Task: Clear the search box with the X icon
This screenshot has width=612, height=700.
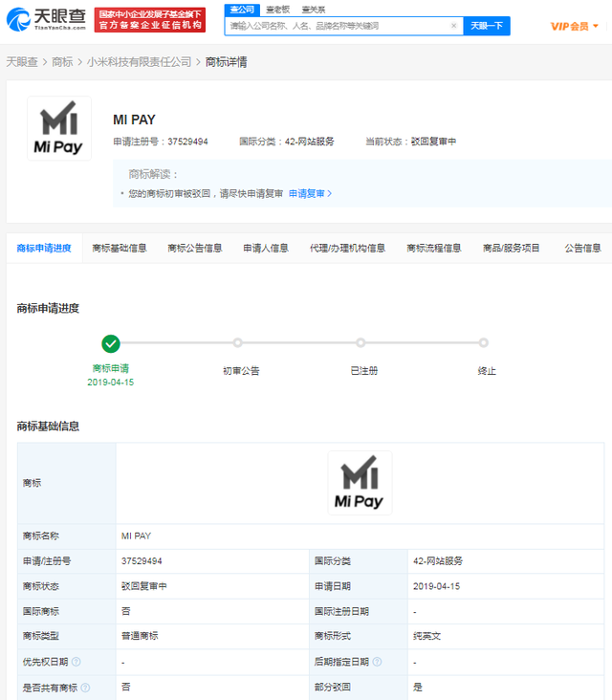Action: 453,26
